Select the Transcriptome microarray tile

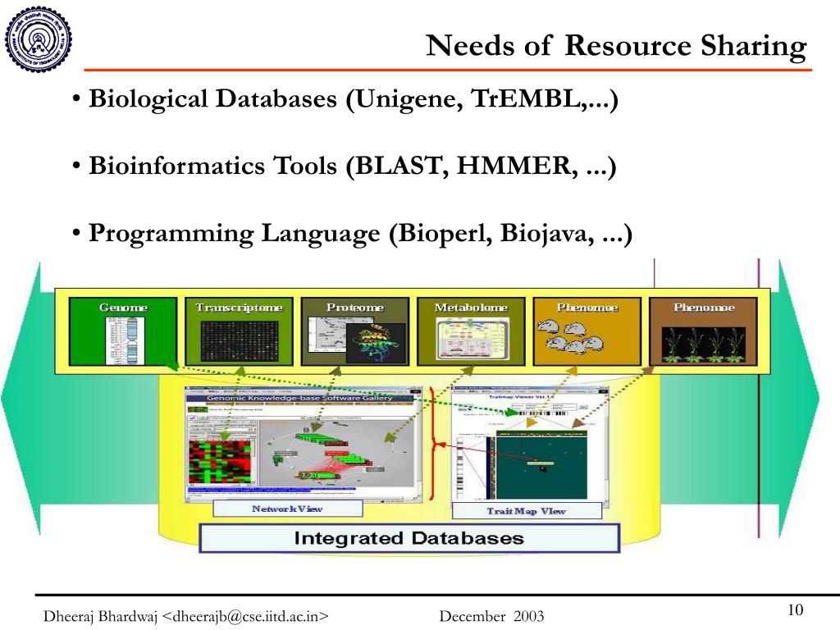(x=239, y=331)
